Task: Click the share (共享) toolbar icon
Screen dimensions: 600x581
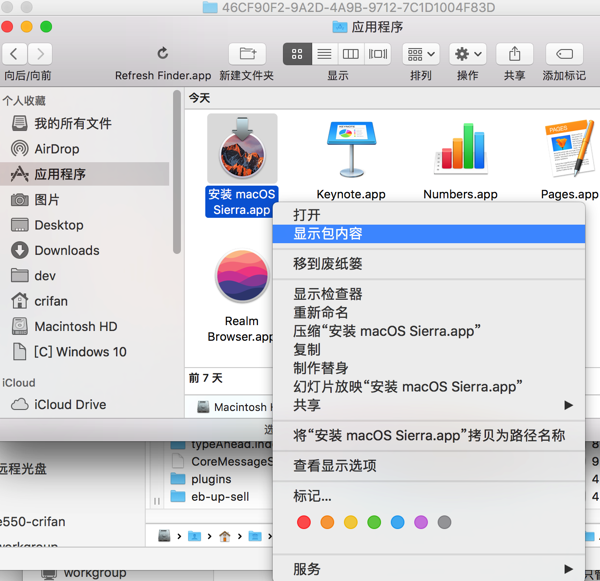Action: pyautogui.click(x=514, y=54)
